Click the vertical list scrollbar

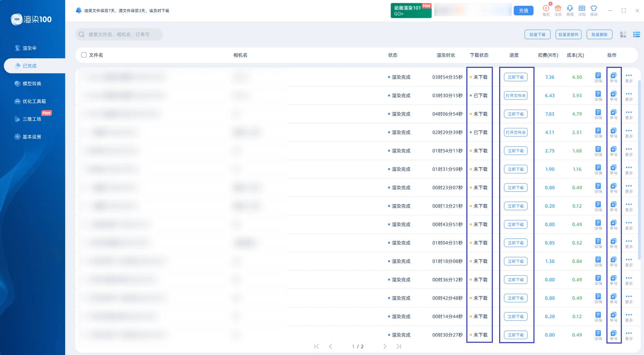click(x=640, y=170)
